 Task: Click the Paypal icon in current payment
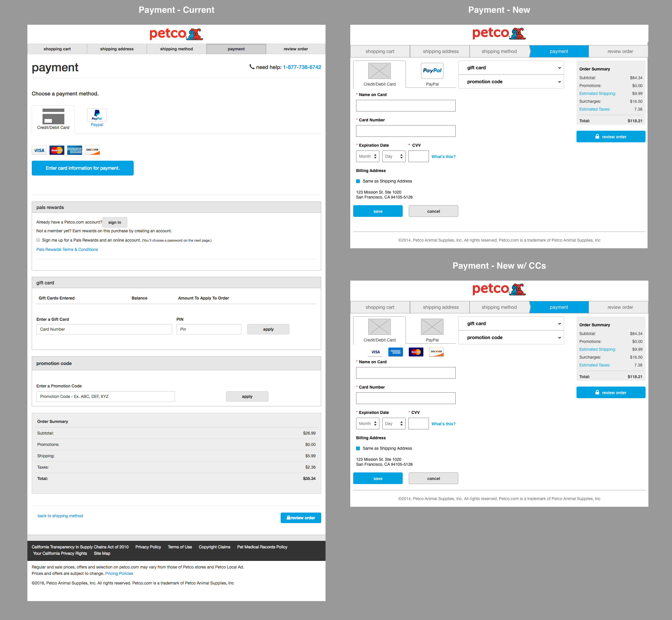click(97, 115)
